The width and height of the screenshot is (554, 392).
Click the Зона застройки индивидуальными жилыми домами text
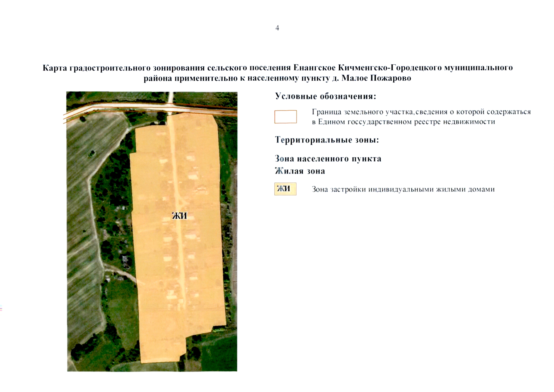click(x=403, y=189)
